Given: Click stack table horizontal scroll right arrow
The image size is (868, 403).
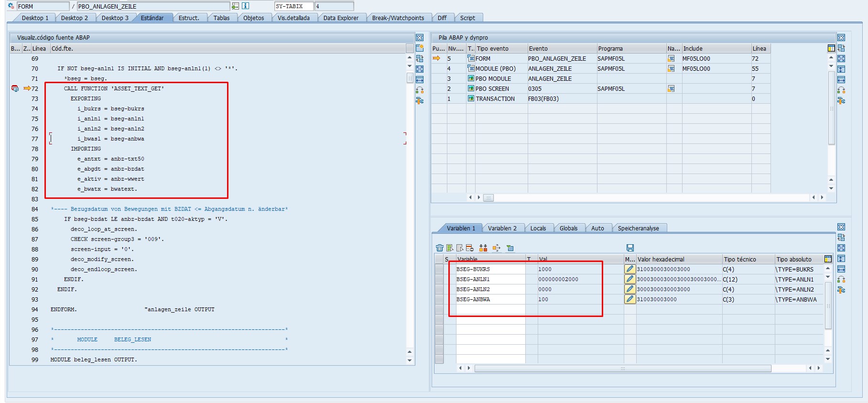Looking at the screenshot, I should pyautogui.click(x=822, y=197).
